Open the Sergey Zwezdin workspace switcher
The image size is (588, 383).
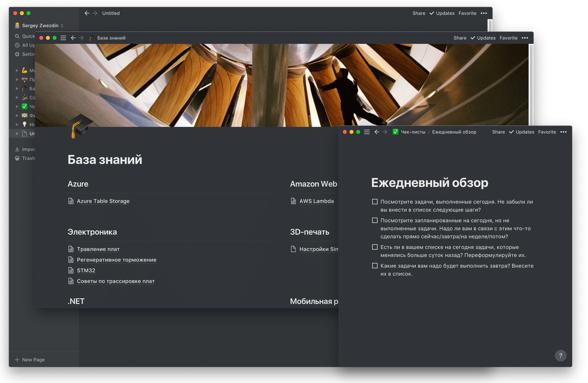click(x=41, y=26)
